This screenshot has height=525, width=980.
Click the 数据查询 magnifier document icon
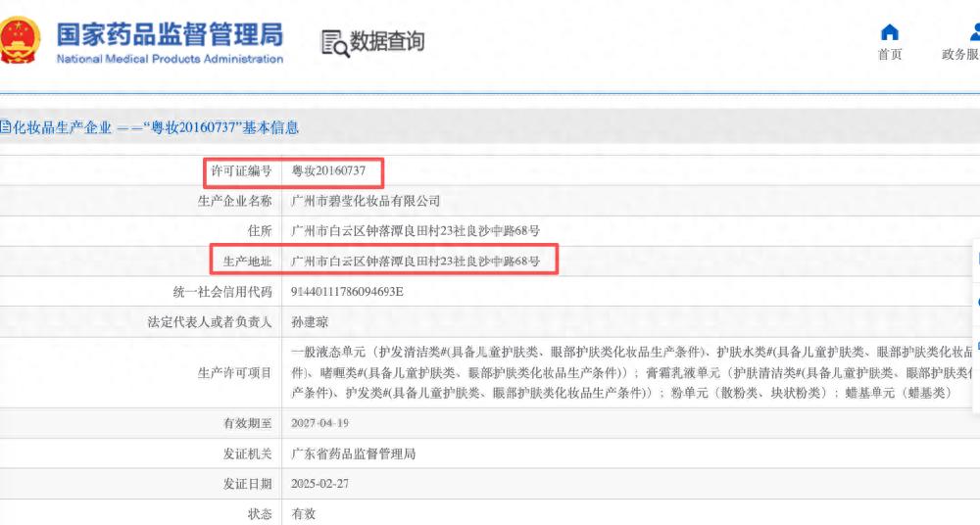click(x=334, y=43)
